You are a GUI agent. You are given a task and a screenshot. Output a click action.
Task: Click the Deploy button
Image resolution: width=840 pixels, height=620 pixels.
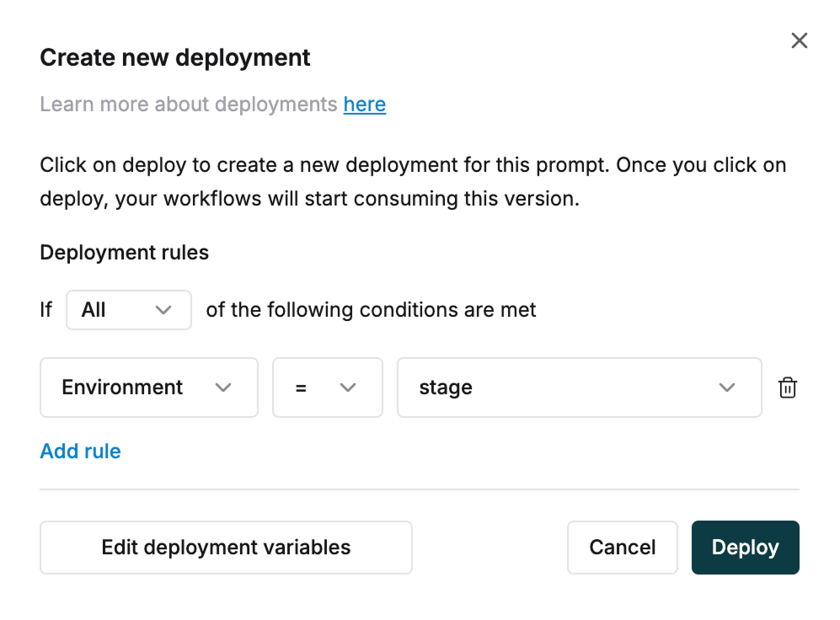coord(745,547)
